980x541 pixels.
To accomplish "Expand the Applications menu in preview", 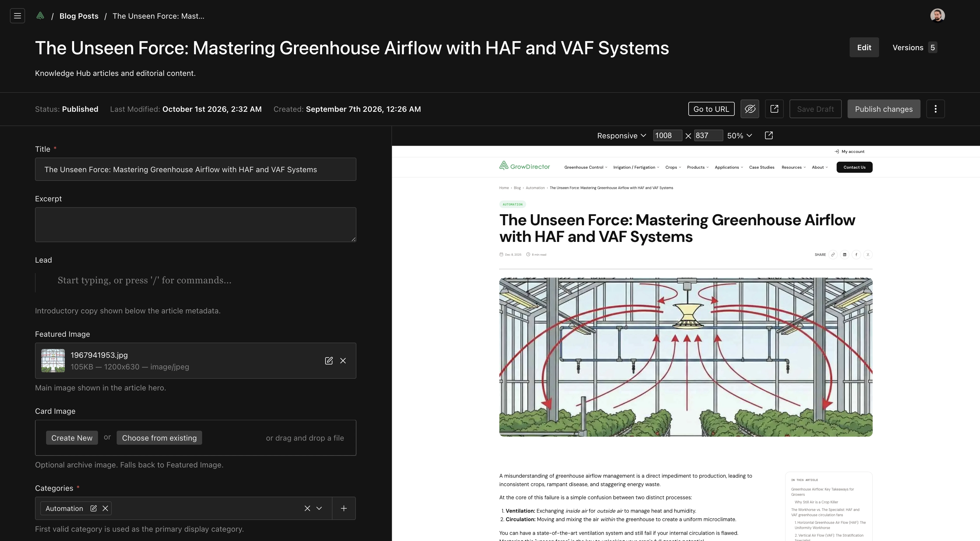I will pos(729,167).
